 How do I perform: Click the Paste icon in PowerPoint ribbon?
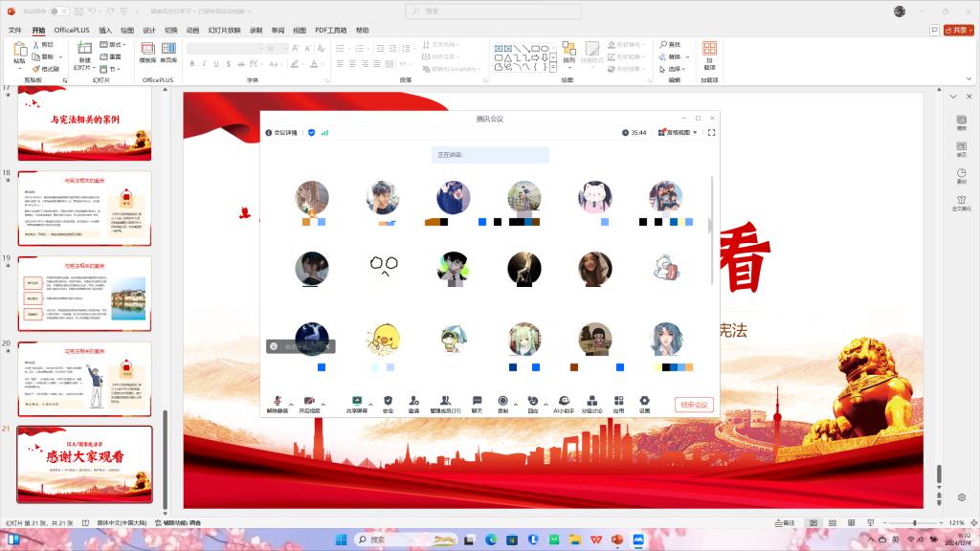tap(20, 50)
